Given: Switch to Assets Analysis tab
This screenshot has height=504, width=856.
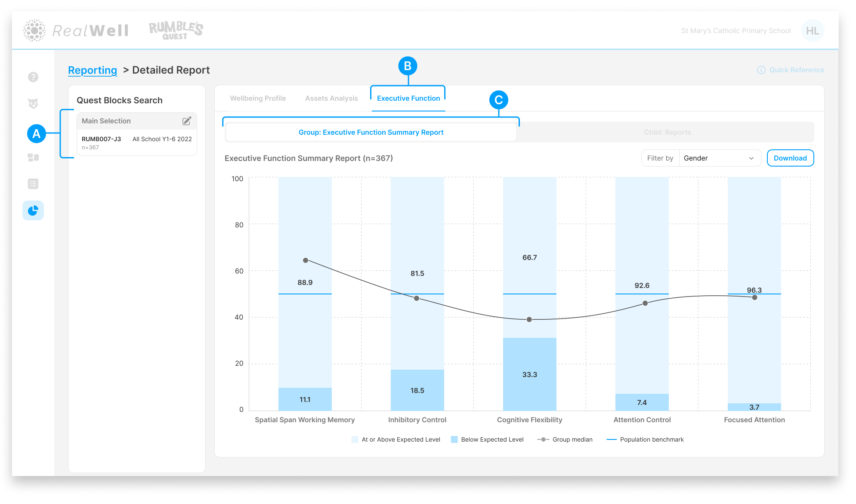Looking at the screenshot, I should (331, 98).
